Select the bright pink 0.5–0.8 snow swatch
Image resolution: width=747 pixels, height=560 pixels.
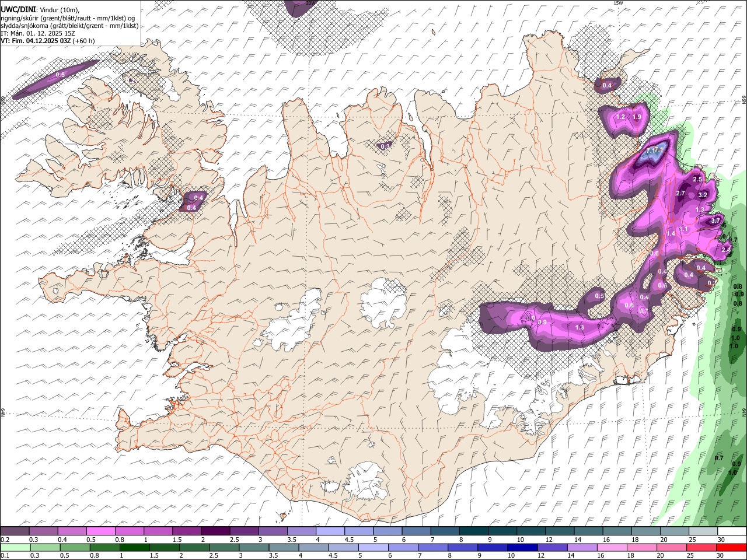tap(101, 531)
